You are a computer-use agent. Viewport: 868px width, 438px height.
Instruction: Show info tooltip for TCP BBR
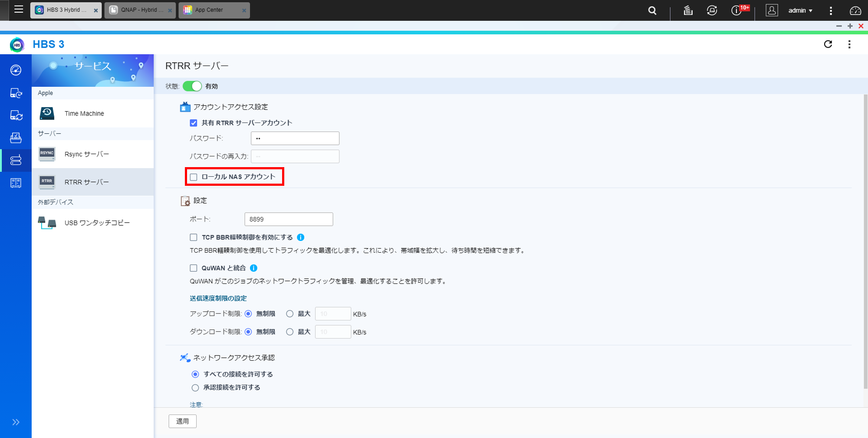300,237
